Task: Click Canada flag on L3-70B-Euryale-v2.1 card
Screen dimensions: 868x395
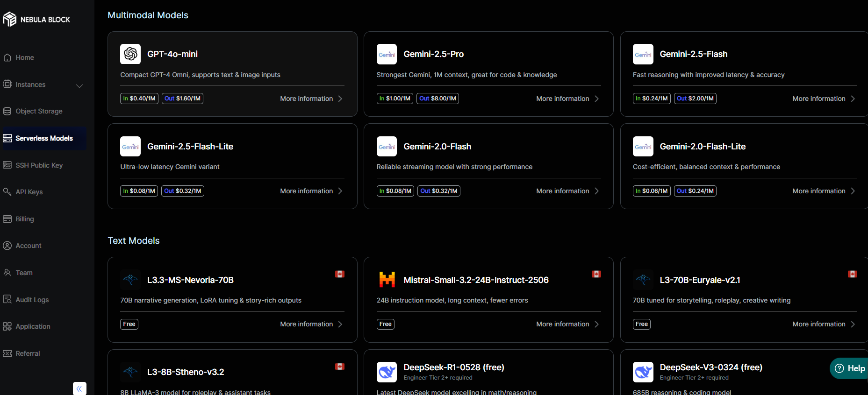Action: point(852,274)
